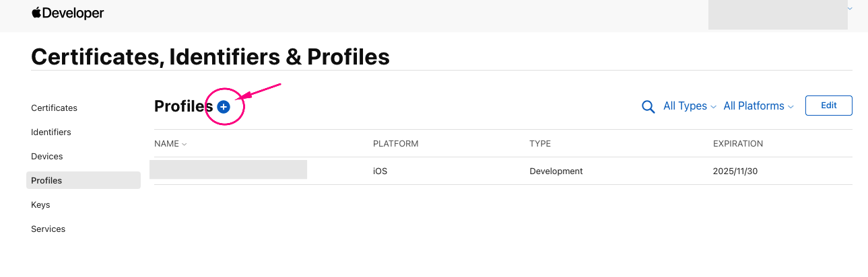Click the Apple Developer logo
Image resolution: width=868 pixels, height=277 pixels.
67,13
